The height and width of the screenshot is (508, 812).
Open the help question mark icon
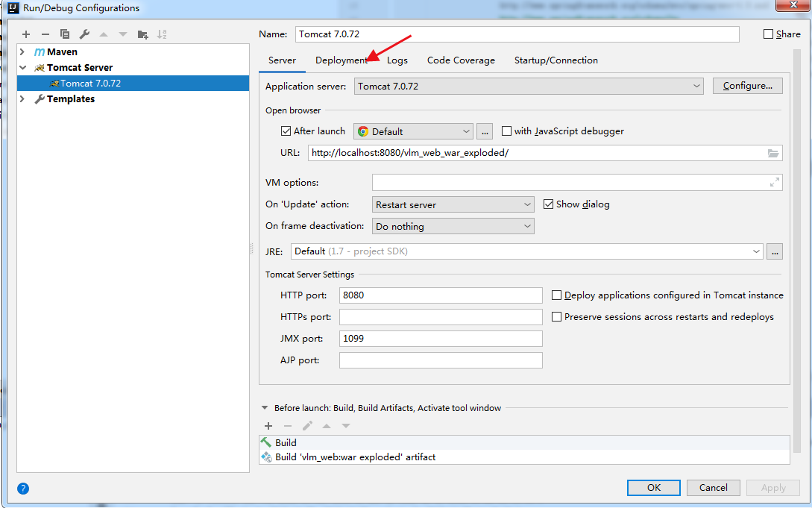[x=23, y=489]
